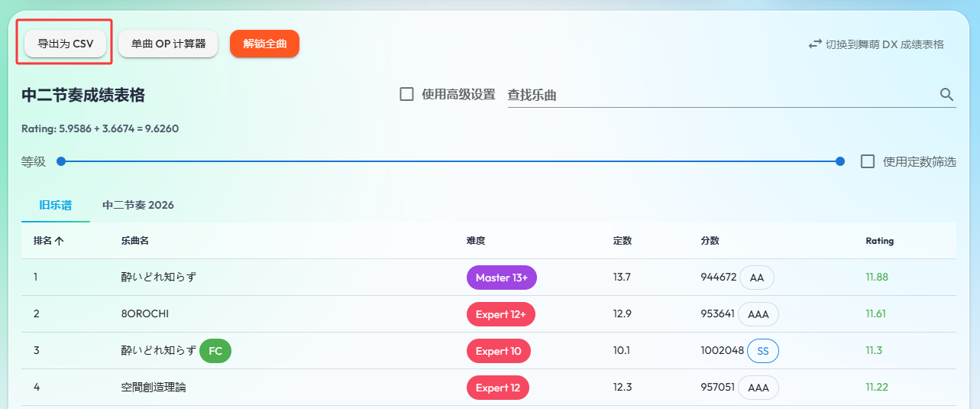Click the sort arrow next to 排名
Viewport: 980px width, 409px height.
(x=59, y=241)
